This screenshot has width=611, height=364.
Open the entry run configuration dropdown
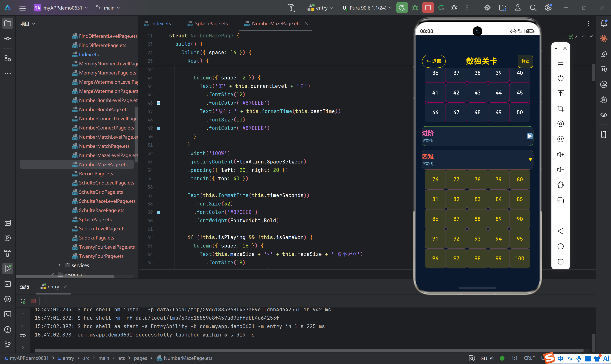321,8
